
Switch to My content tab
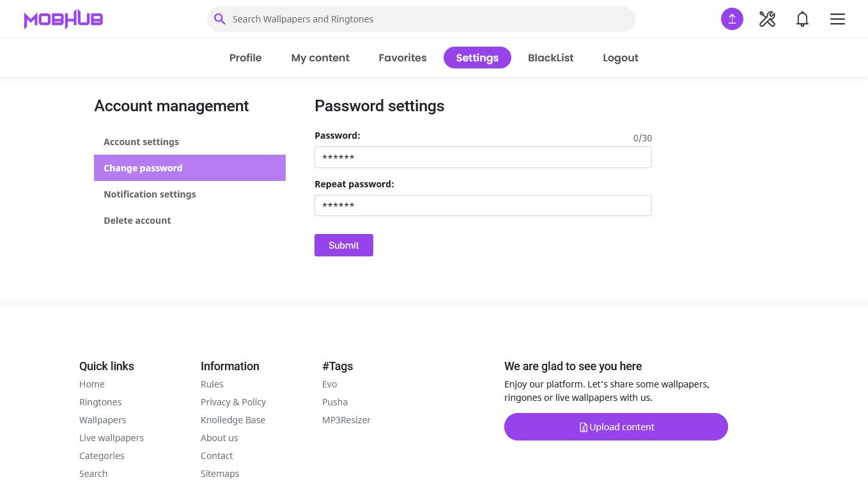320,58
